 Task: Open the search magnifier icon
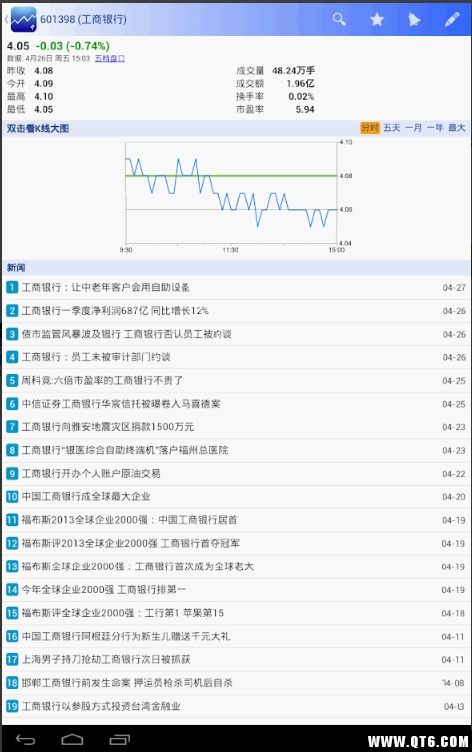[339, 19]
